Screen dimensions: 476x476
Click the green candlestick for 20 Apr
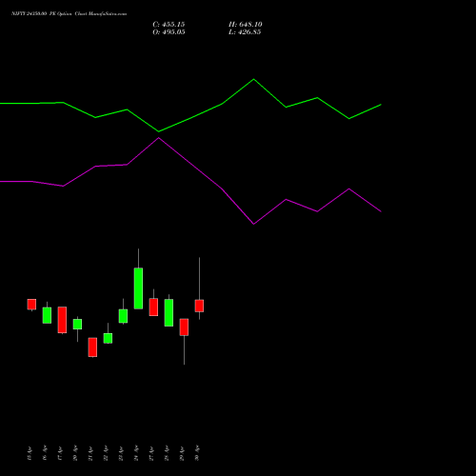coord(77,324)
